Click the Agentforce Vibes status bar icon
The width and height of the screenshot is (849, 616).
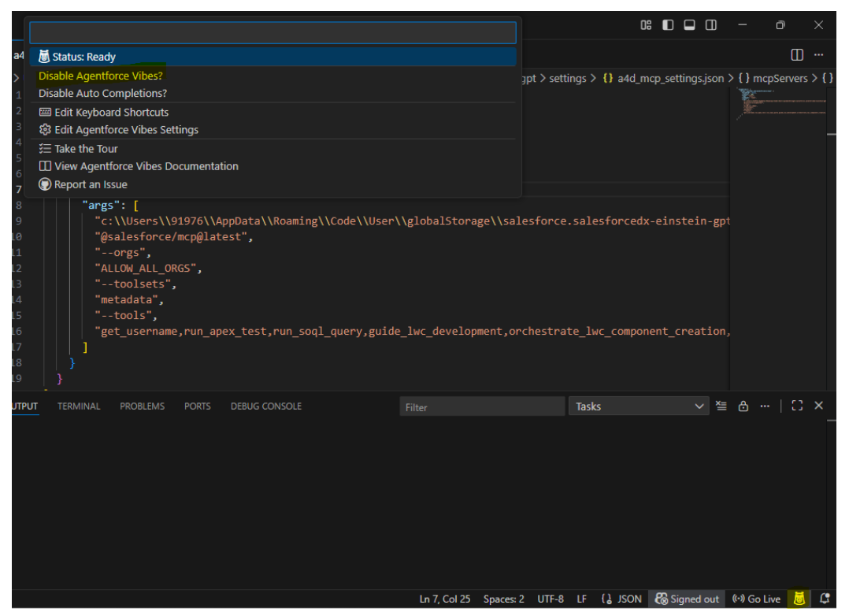[799, 599]
